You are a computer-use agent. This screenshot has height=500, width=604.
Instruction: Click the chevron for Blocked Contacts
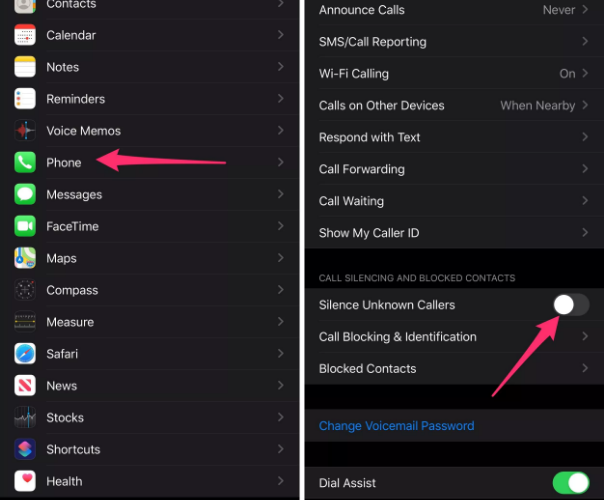click(585, 368)
